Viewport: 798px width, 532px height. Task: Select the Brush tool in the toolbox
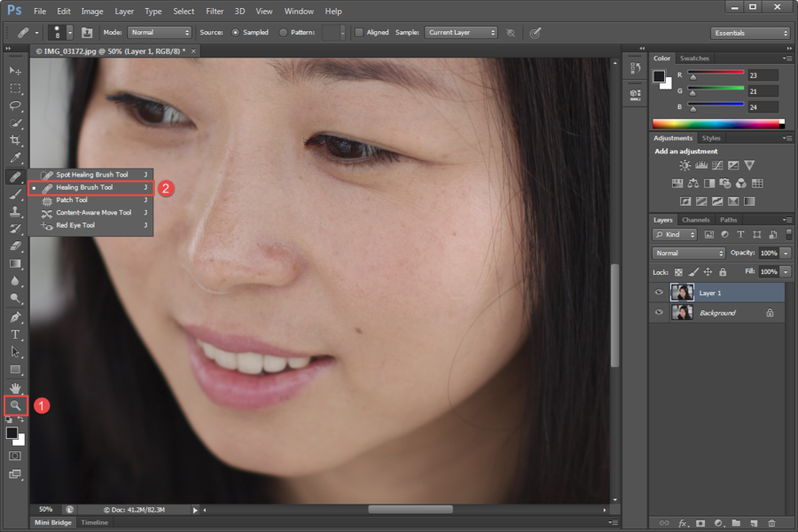click(15, 194)
